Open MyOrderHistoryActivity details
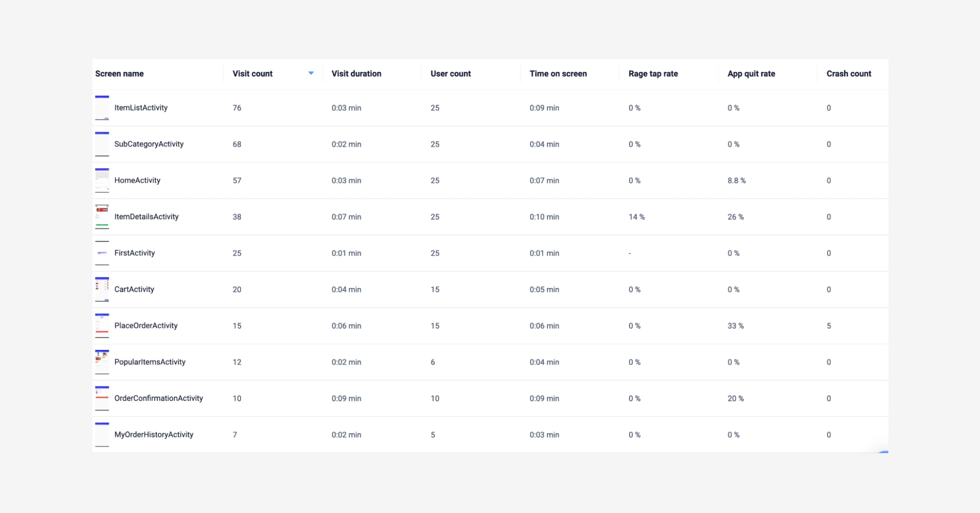 tap(154, 434)
